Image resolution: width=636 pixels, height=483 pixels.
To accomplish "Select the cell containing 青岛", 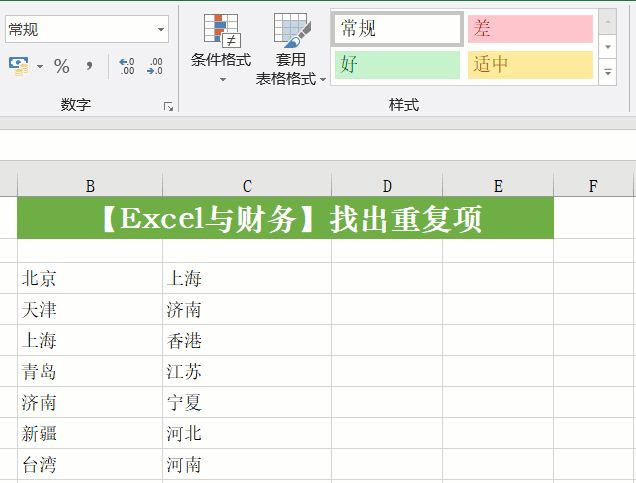I will click(90, 371).
